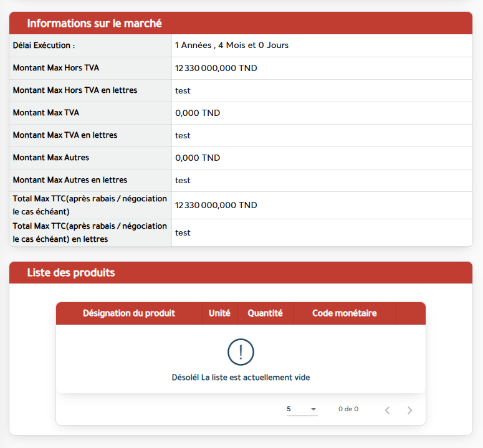Click the Montant Max TVA value 0,000 TND
483x448 pixels.
198,113
